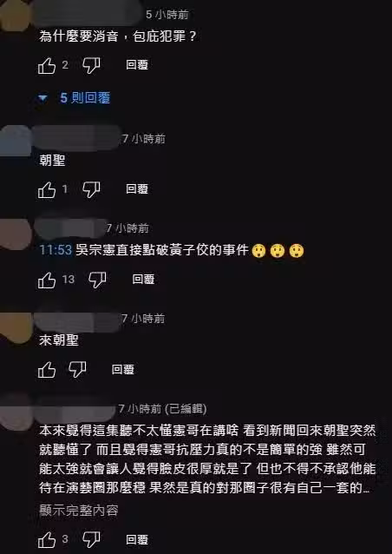Dislike the 朝聖 comment with 1 like
The image size is (392, 554).
pyautogui.click(x=91, y=189)
